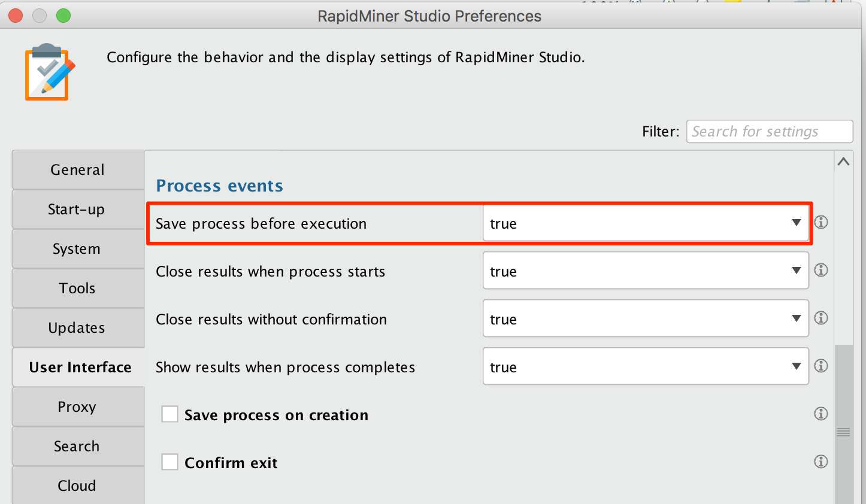Image resolution: width=866 pixels, height=504 pixels.
Task: Click the info icon beside Close results without confirmation
Action: click(820, 318)
